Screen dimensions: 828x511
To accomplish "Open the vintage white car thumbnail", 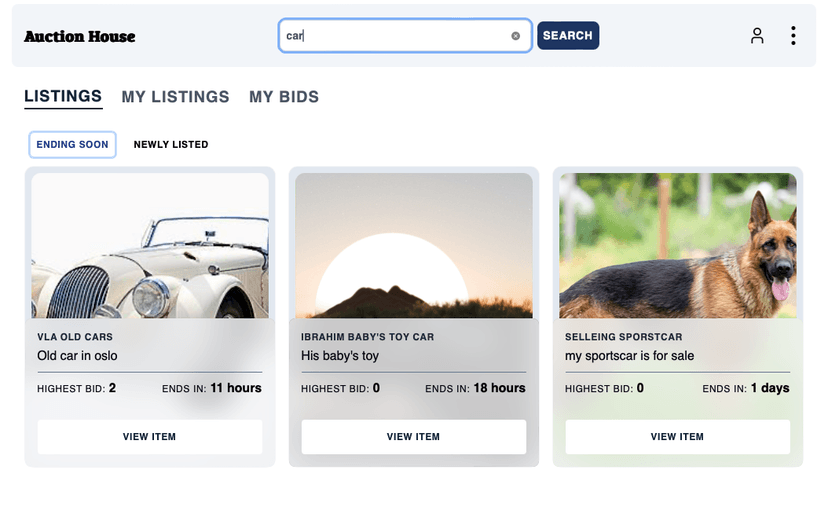I will 150,245.
